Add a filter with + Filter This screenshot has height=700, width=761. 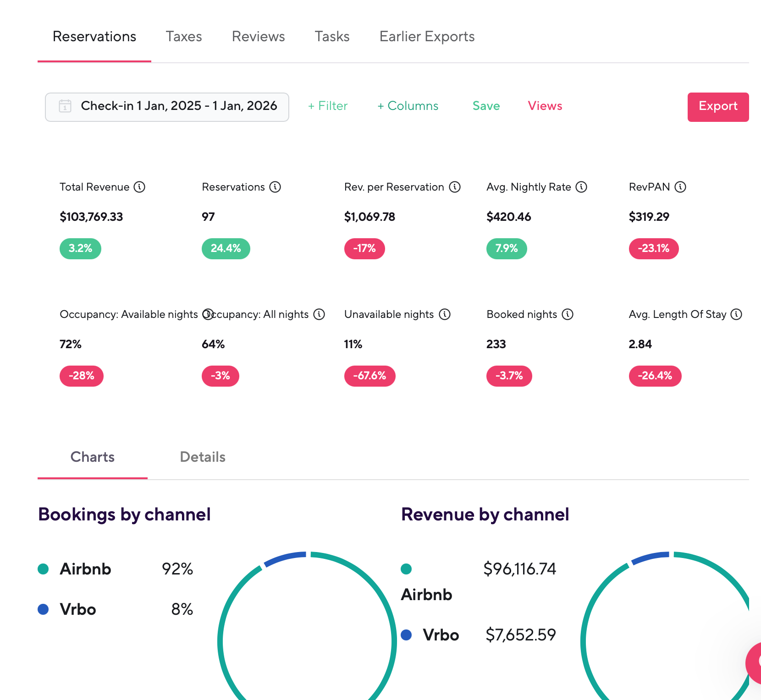pyautogui.click(x=328, y=106)
